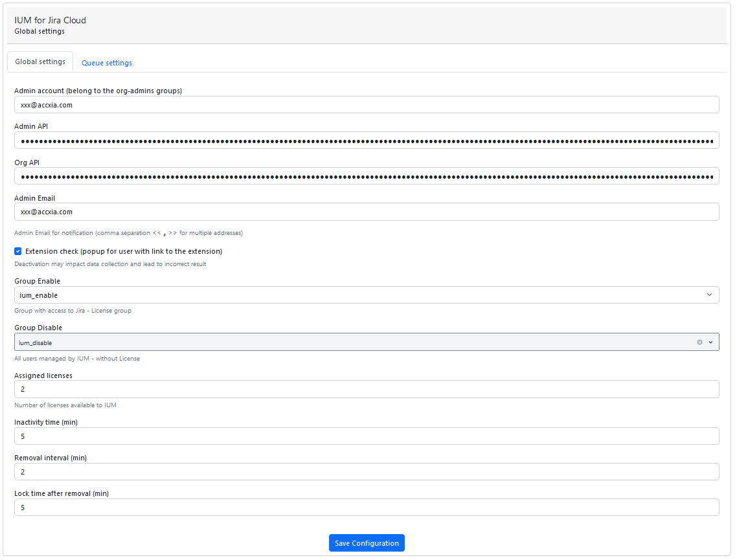
Task: Focus the Lock time after removal field
Action: [x=367, y=508]
